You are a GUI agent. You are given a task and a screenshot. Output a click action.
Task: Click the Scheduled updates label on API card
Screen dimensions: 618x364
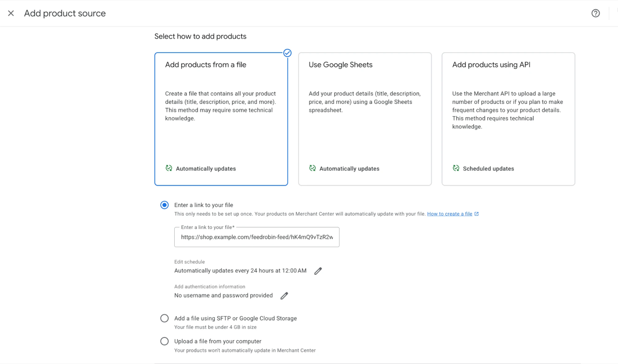coord(488,168)
